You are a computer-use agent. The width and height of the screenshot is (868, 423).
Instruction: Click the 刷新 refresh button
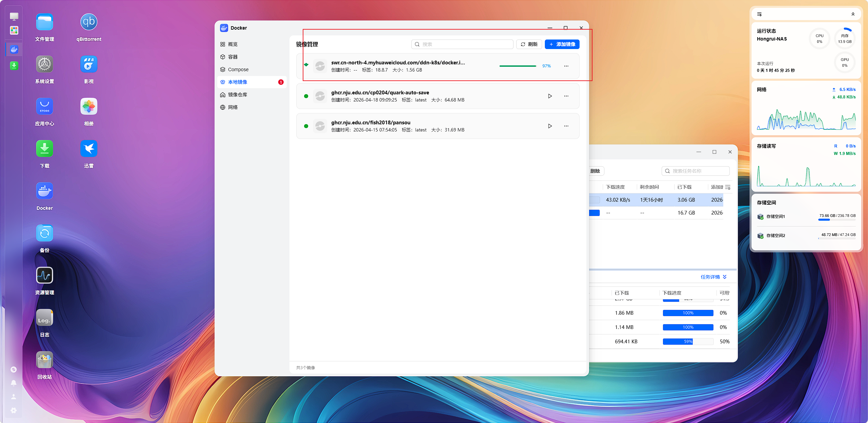pyautogui.click(x=529, y=44)
